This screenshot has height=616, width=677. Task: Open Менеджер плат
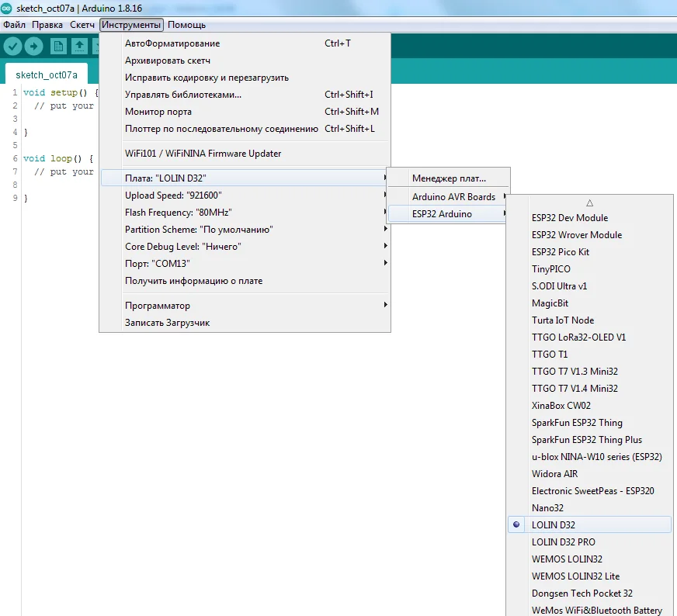tap(448, 178)
